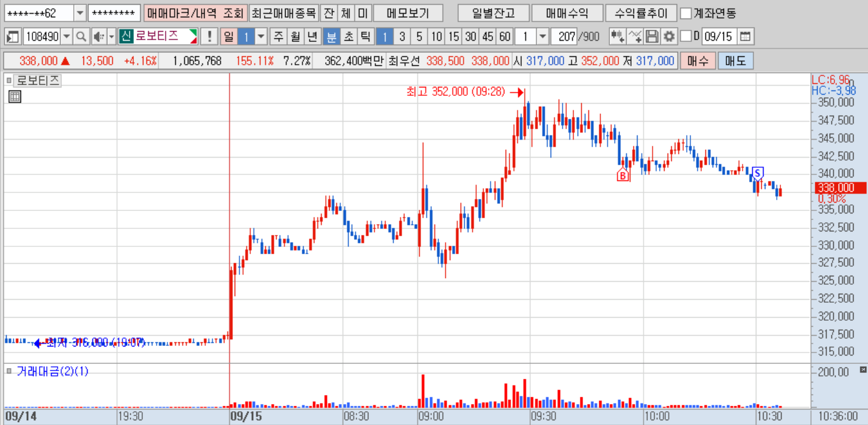Click the 09/15 date field
The width and height of the screenshot is (868, 425).
tap(719, 37)
